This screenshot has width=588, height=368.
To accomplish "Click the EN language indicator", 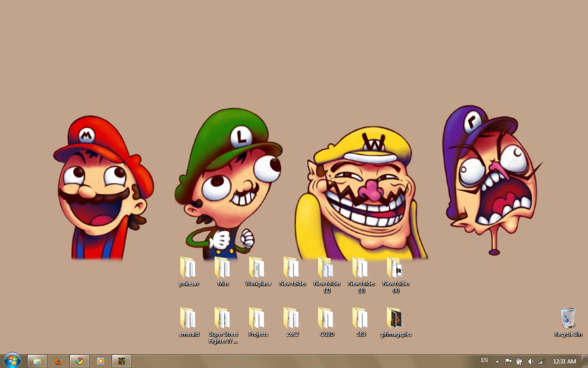I will pos(484,361).
